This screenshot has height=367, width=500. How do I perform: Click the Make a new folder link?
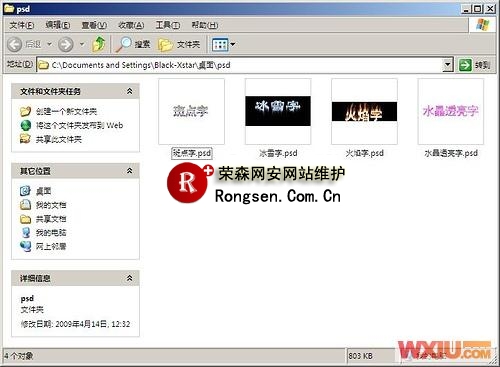66,111
